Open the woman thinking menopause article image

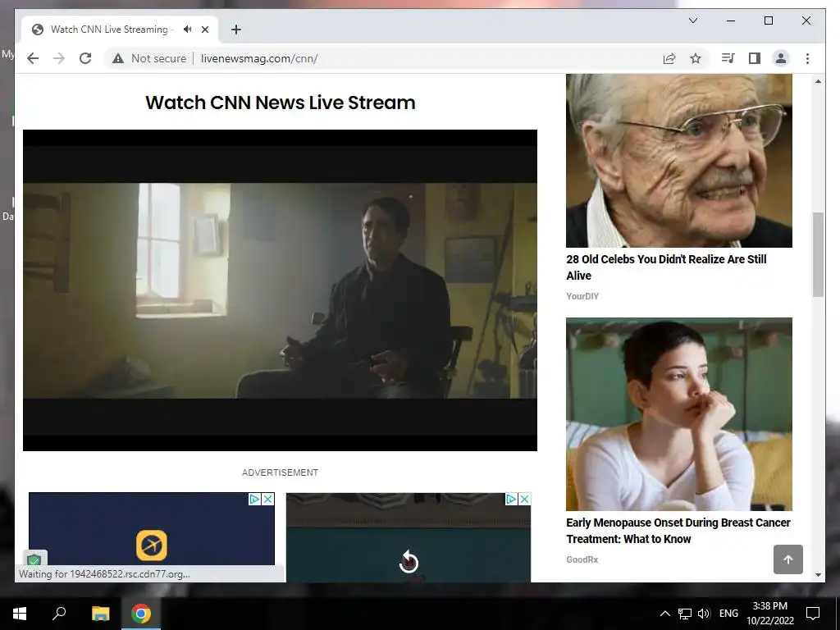coord(678,414)
